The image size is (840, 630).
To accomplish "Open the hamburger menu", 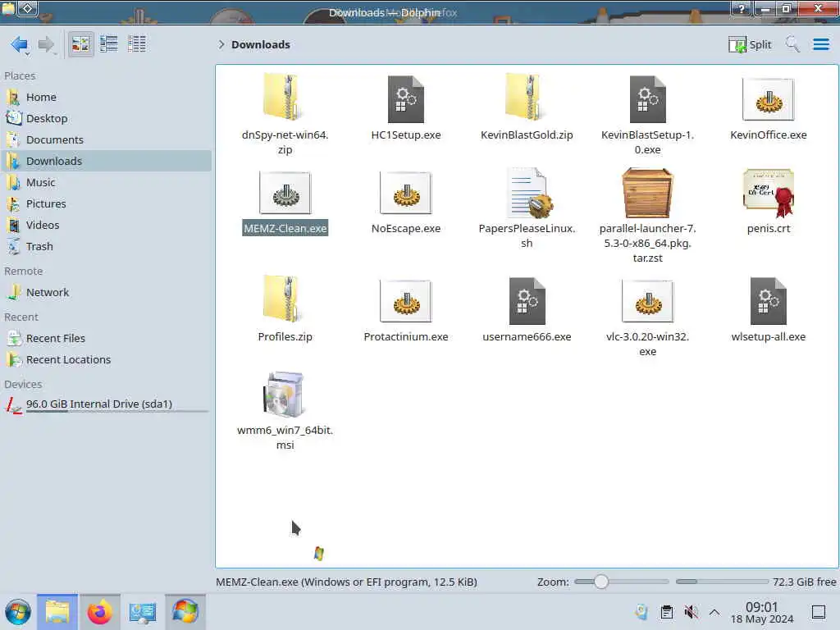I will coord(820,44).
